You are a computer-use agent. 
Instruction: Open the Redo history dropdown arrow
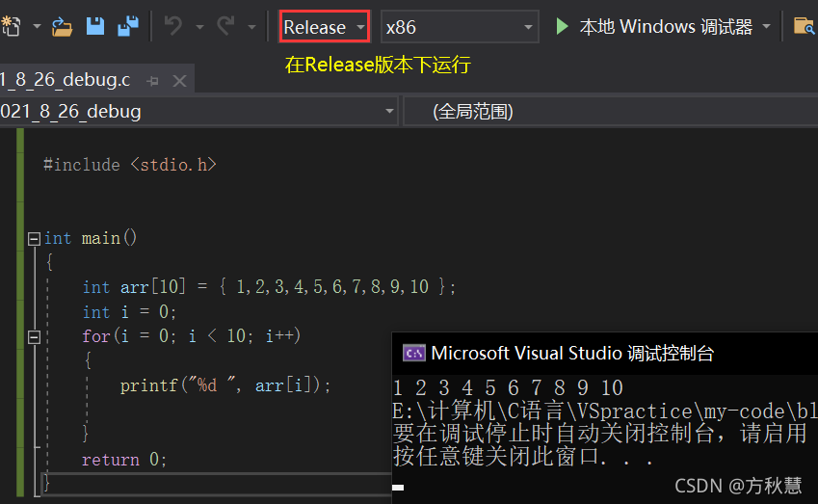pyautogui.click(x=252, y=27)
